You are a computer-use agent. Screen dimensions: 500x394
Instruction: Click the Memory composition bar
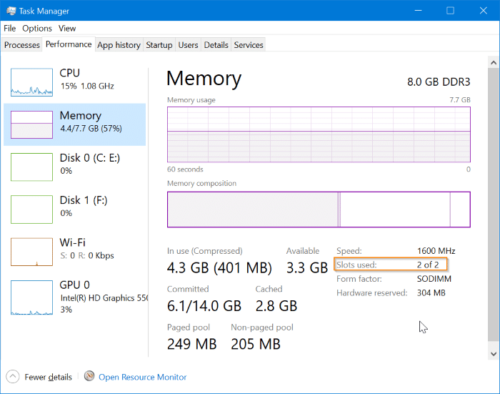(319, 209)
